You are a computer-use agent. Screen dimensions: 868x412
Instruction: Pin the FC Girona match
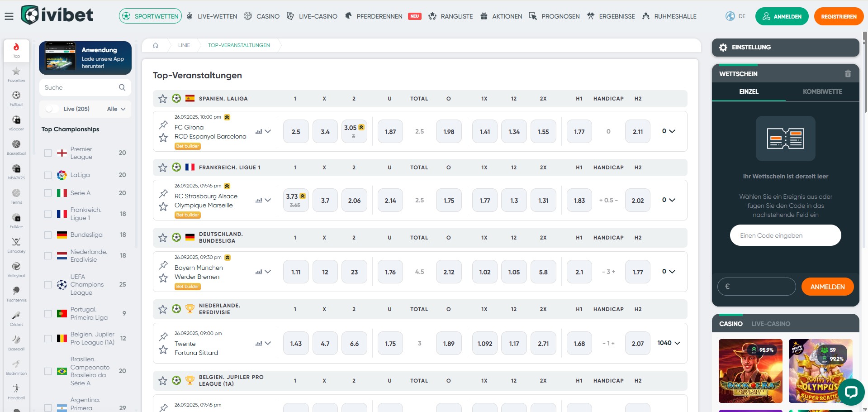pyautogui.click(x=163, y=125)
